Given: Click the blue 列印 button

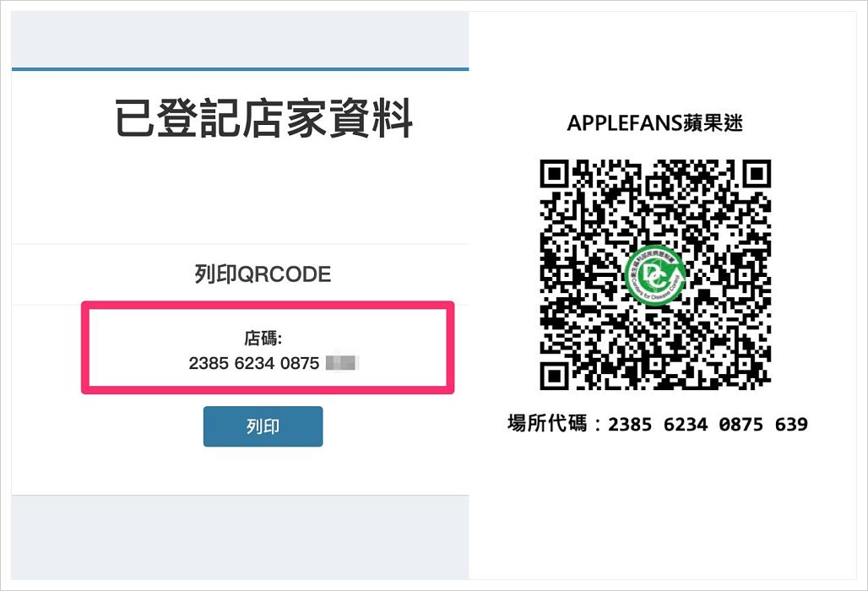Looking at the screenshot, I should pyautogui.click(x=263, y=426).
